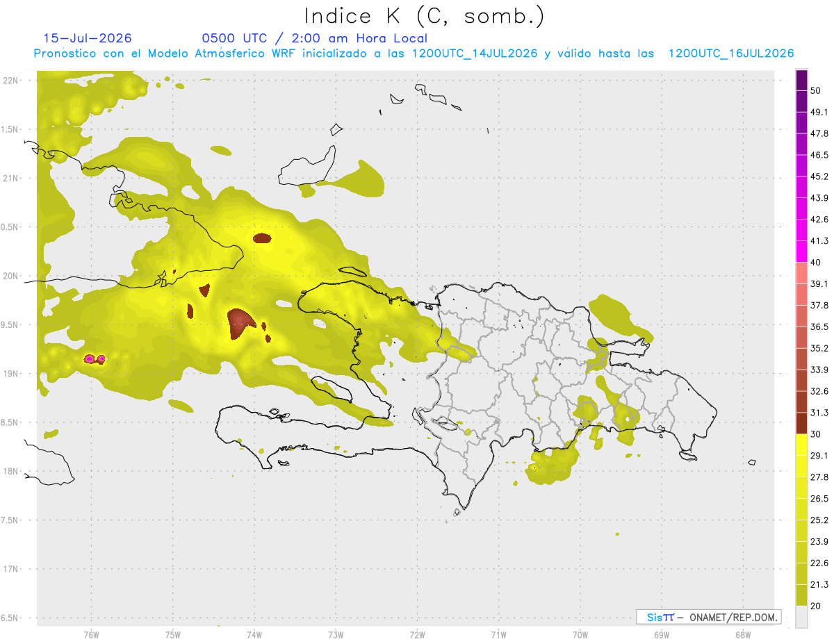Click the "Indice K (C, somb.)" title
Viewport: 834px width, 644px height.
click(x=425, y=15)
